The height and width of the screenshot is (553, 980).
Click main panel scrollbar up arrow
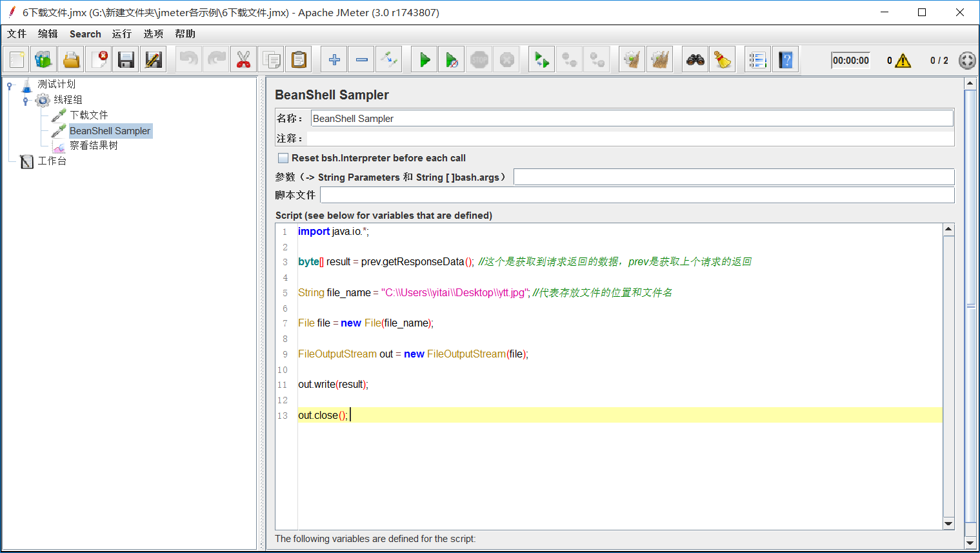pos(970,83)
